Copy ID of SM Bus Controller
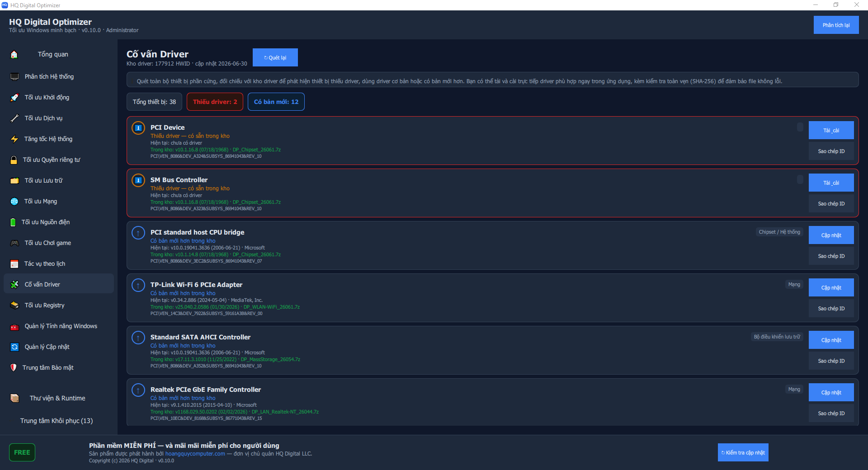This screenshot has width=868, height=470. 831,204
